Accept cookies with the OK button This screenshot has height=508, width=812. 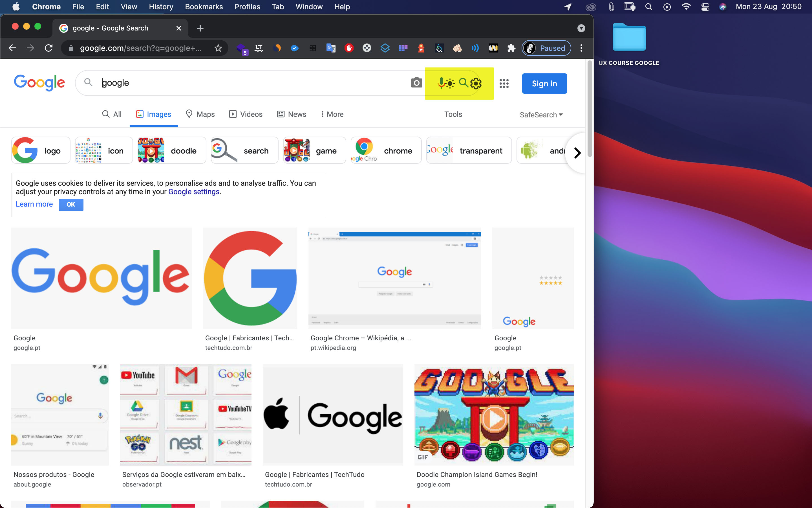click(71, 204)
